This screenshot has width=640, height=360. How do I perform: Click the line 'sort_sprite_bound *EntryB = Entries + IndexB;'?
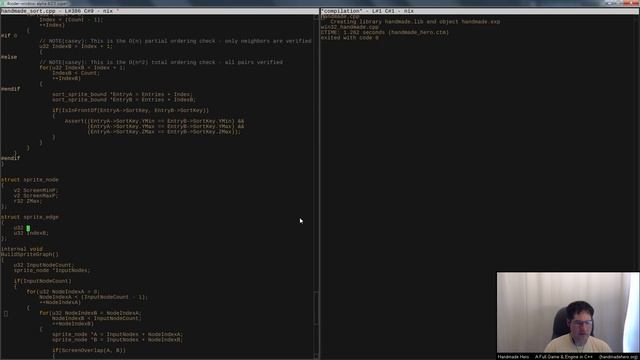[124, 100]
